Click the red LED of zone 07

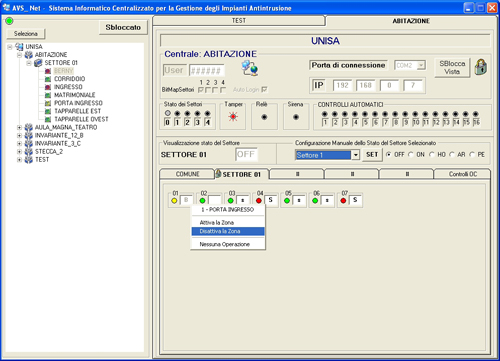(x=343, y=201)
